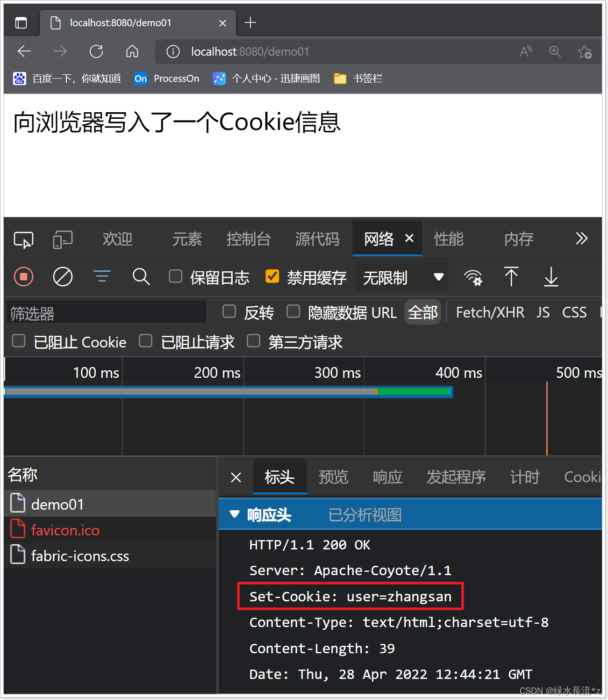Screen dimensions: 608x700
Task: Open the 个人中心 - 迅捷画图 bookmark
Action: [266, 79]
